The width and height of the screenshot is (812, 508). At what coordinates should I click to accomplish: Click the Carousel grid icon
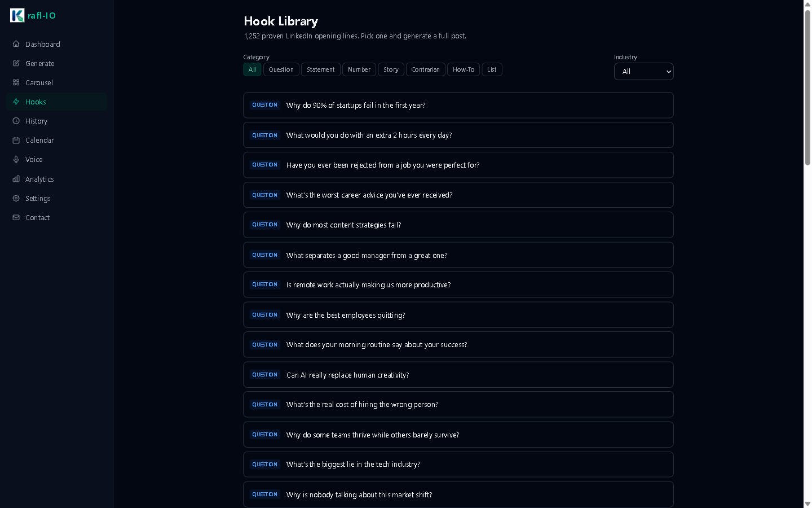16,82
